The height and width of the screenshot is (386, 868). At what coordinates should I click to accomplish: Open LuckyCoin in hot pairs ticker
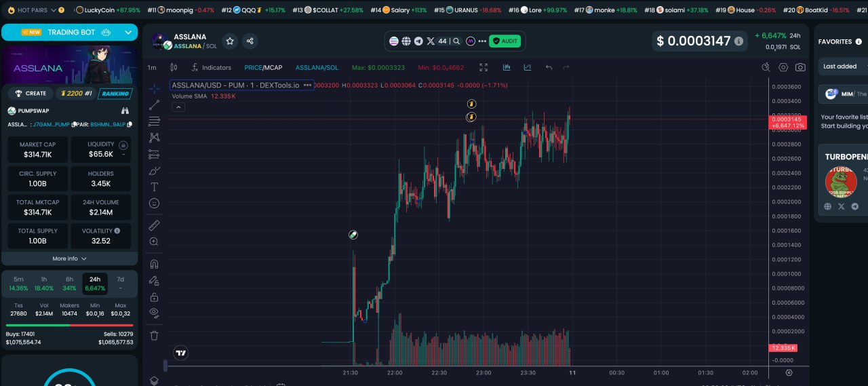click(107, 10)
